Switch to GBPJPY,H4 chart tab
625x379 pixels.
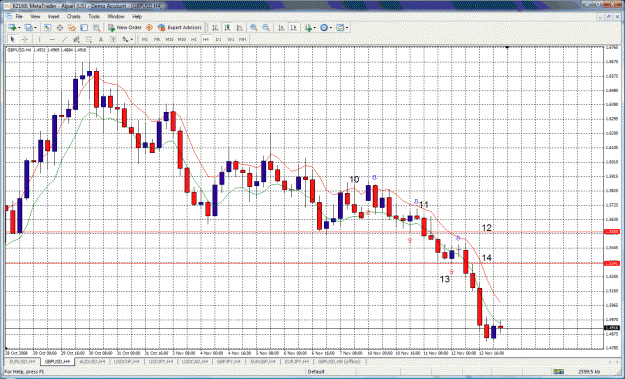click(x=229, y=361)
